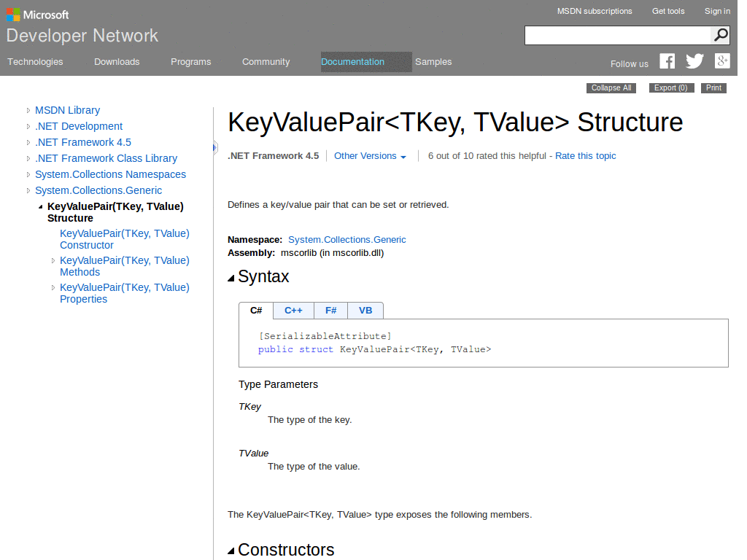The height and width of the screenshot is (560, 747).
Task: Collapse the KeyValuePair Structure tree node
Action: (41, 206)
